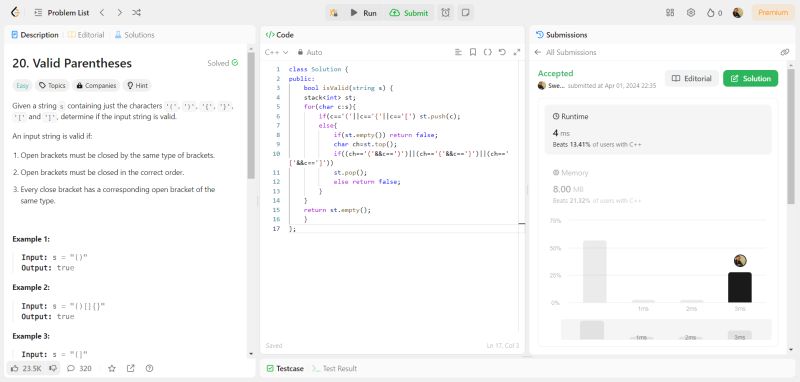This screenshot has width=800, height=382.
Task: Click the description panel scrollbar
Action: (251, 115)
